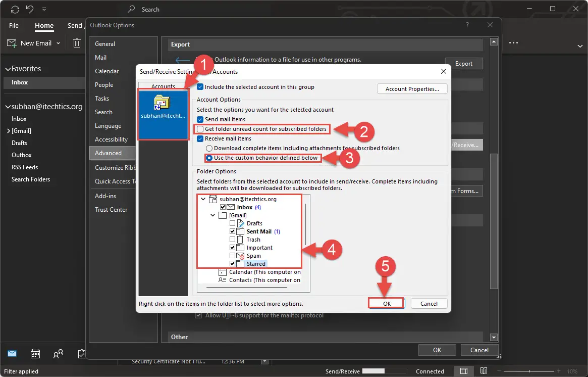Click the Normal view icon in status bar
The height and width of the screenshot is (377, 588).
coord(464,371)
